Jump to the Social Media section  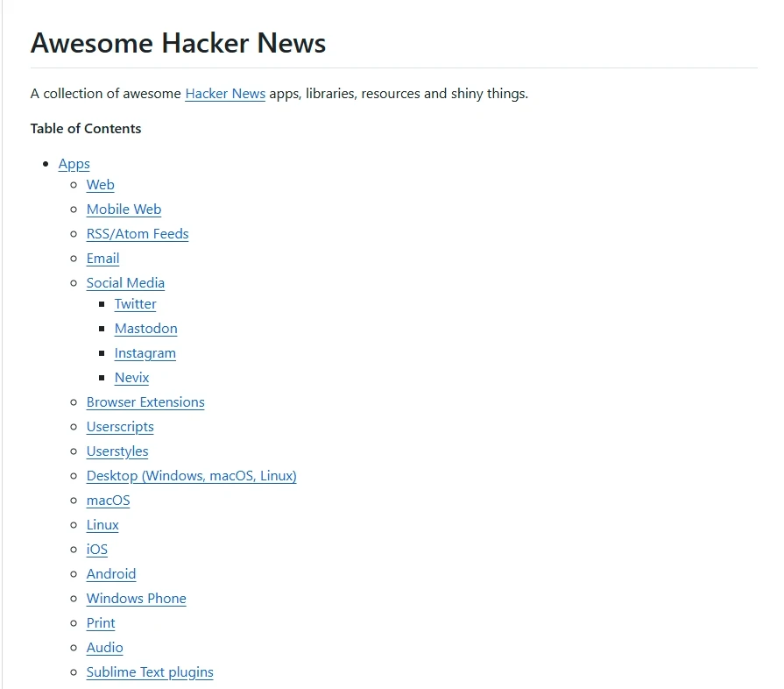point(125,283)
